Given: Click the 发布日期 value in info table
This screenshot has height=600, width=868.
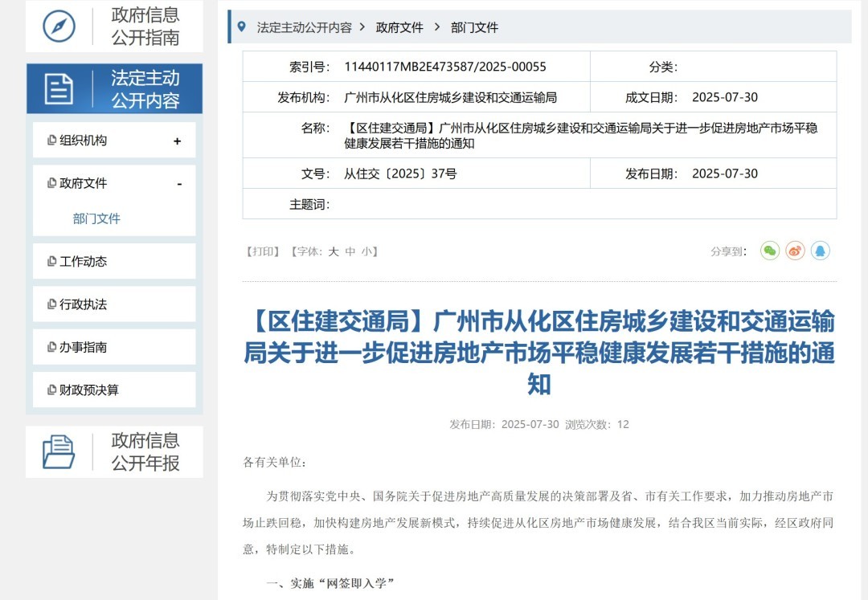Looking at the screenshot, I should [x=725, y=173].
